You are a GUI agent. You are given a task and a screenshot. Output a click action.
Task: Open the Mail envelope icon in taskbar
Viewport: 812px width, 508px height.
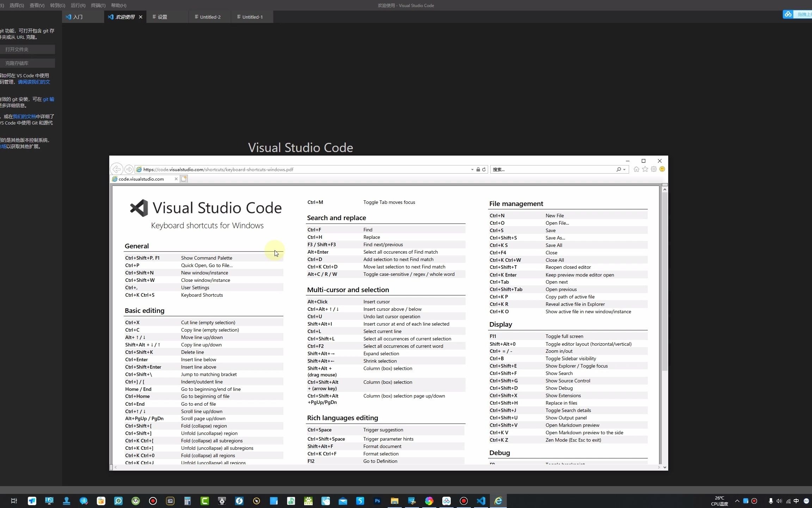click(x=343, y=501)
